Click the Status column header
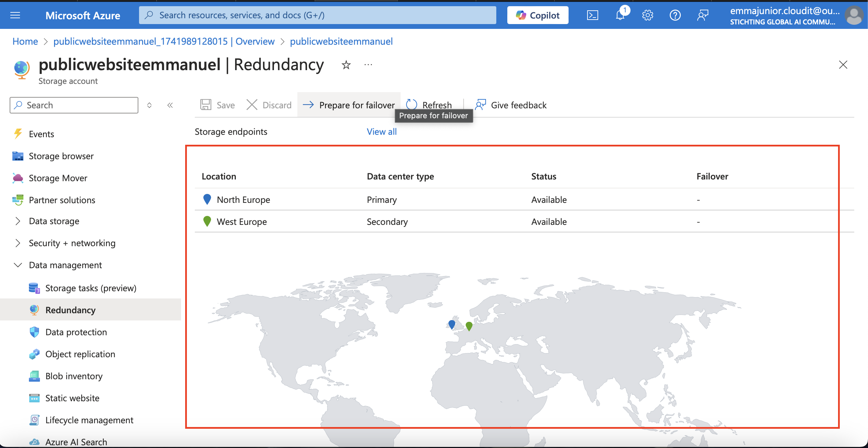Image resolution: width=868 pixels, height=448 pixels. click(x=544, y=176)
